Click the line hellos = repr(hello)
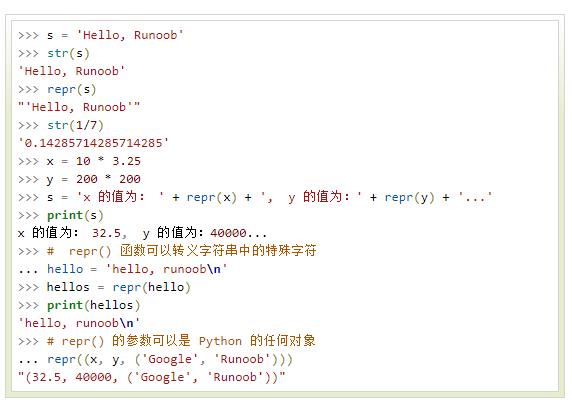This screenshot has width=572, height=402. (104, 287)
